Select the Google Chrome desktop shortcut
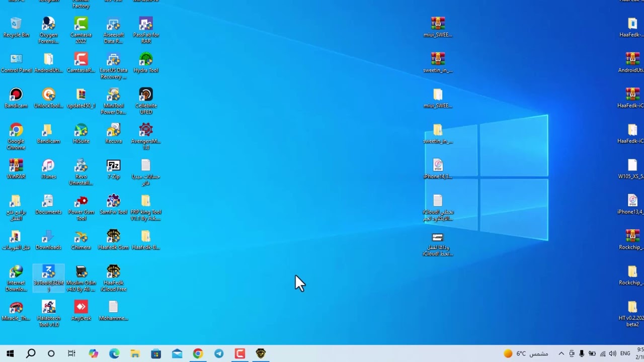644x362 pixels. click(16, 136)
